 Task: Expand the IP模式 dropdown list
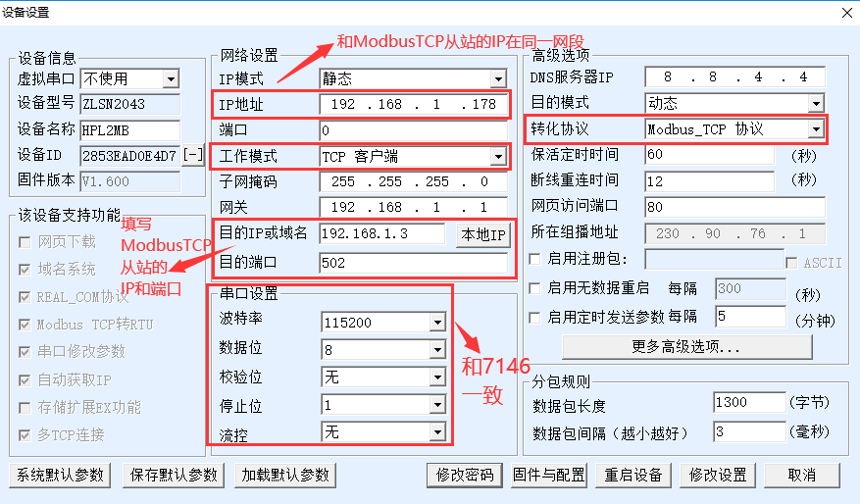click(x=498, y=76)
